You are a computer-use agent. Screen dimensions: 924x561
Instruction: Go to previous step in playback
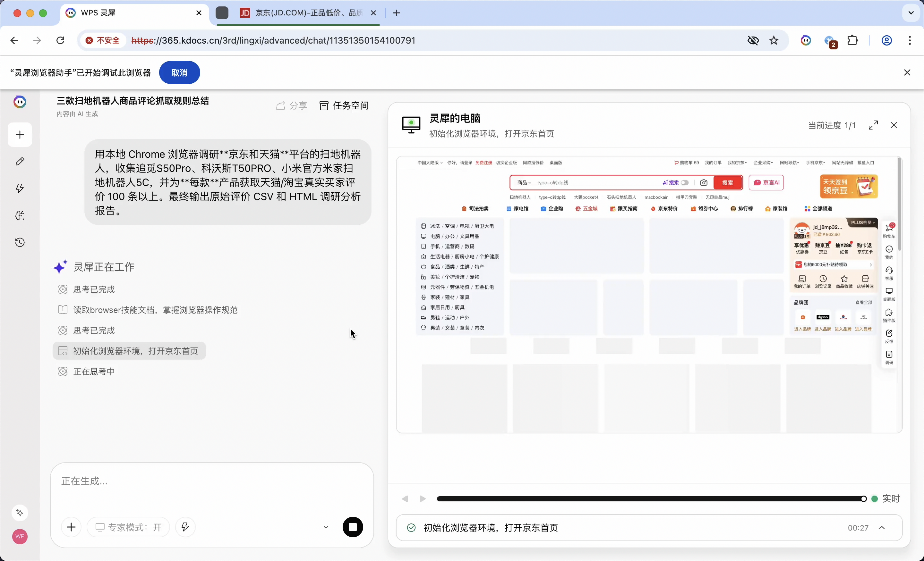coord(405,499)
